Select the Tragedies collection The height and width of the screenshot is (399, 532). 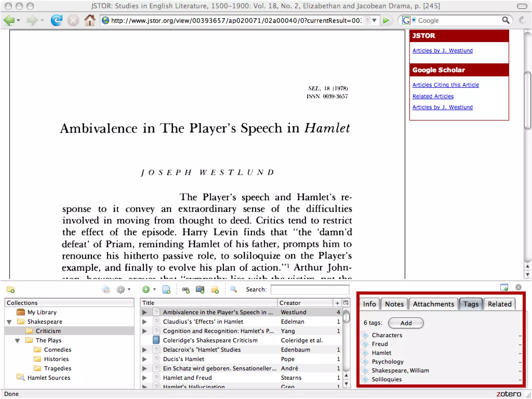point(57,368)
